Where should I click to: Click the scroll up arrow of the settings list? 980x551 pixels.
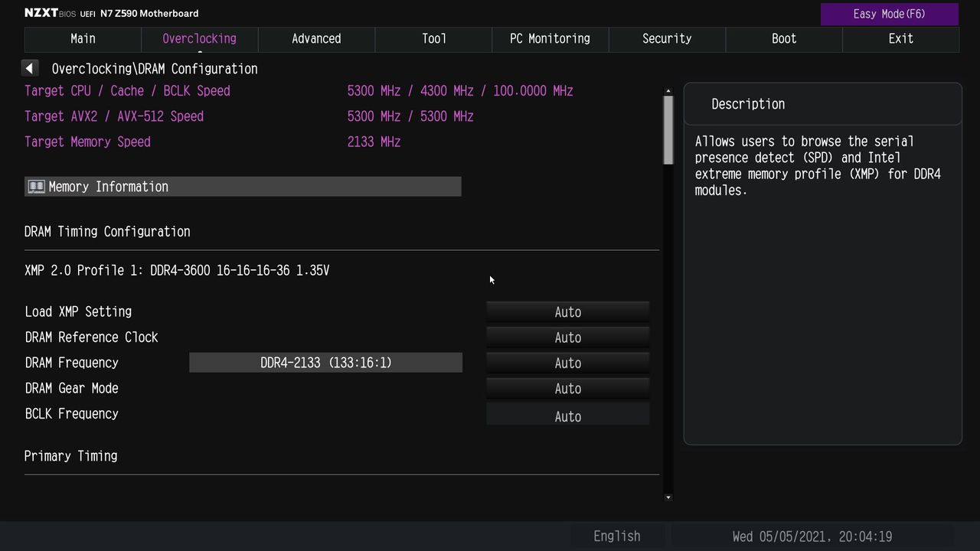tap(668, 91)
